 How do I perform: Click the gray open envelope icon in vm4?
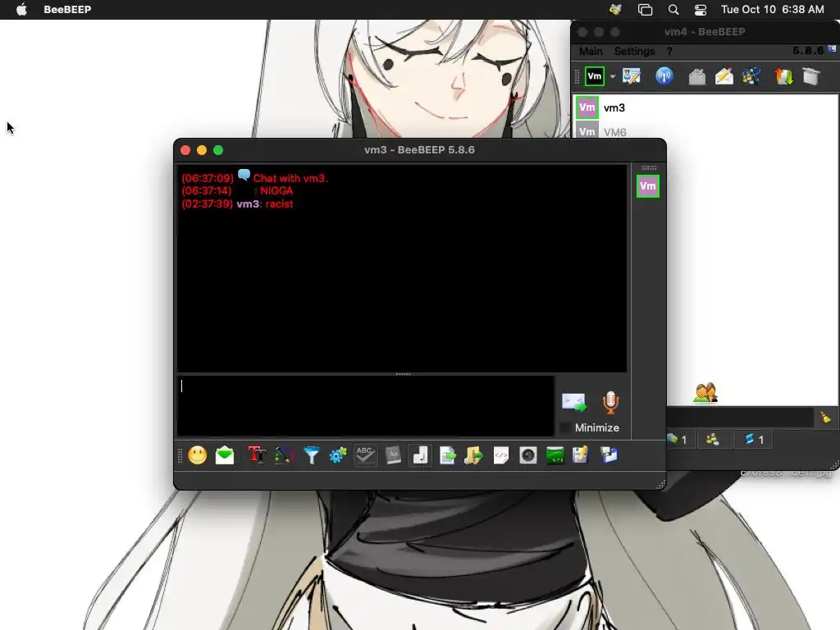(x=697, y=76)
